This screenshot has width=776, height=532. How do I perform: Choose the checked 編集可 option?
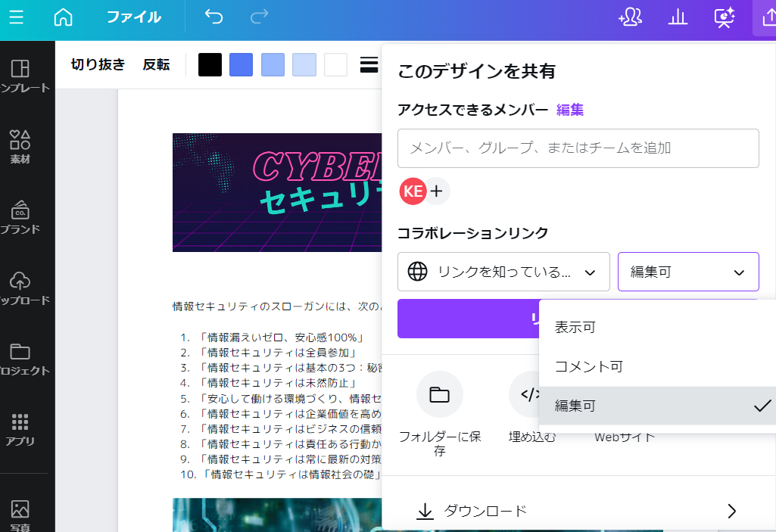point(657,406)
